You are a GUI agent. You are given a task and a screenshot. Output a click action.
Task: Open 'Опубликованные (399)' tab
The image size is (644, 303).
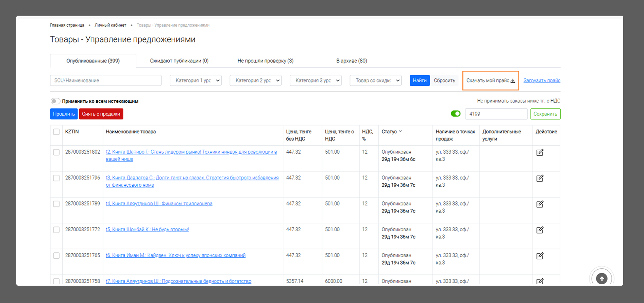(93, 61)
